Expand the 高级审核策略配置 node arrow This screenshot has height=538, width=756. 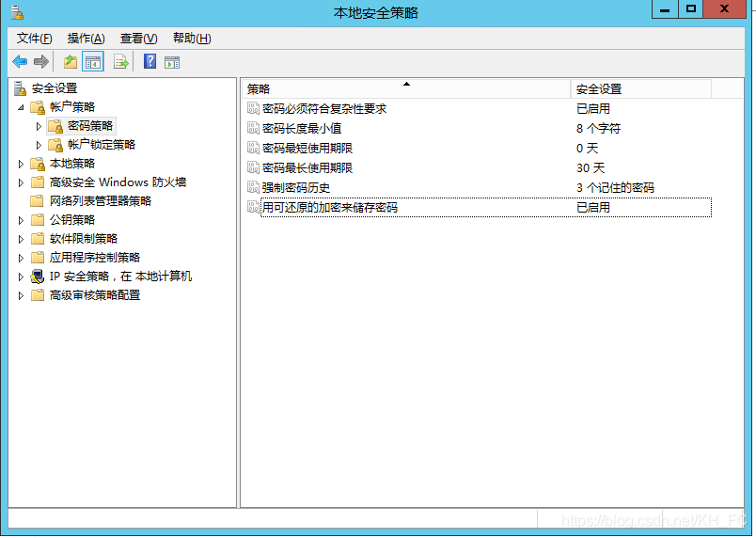[x=21, y=295]
